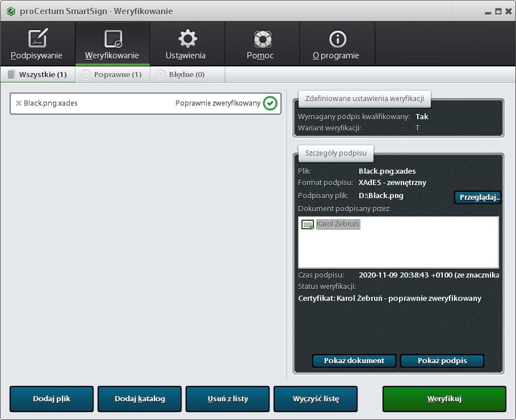Minimize the SmartSign window
516x420 pixels.
click(x=488, y=12)
